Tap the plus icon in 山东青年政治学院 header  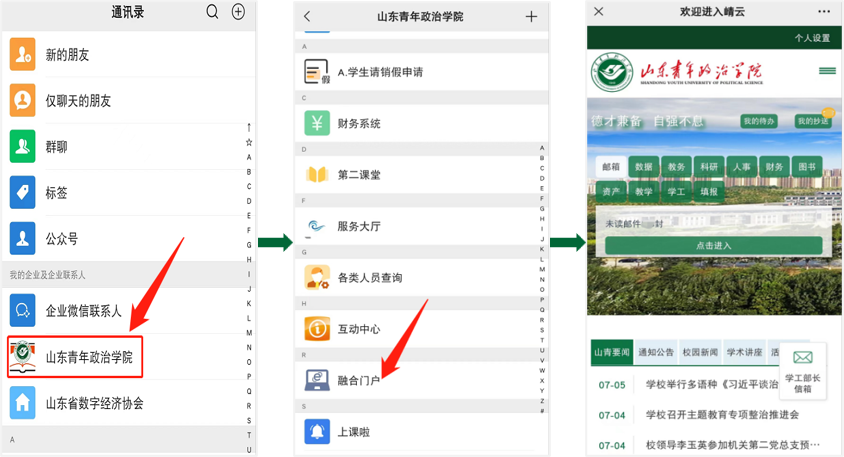531,17
